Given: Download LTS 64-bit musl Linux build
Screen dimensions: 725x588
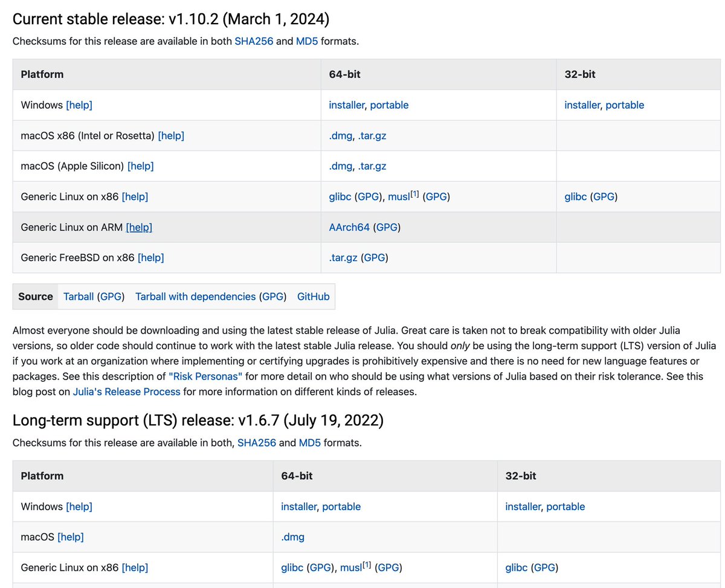Looking at the screenshot, I should [x=351, y=567].
